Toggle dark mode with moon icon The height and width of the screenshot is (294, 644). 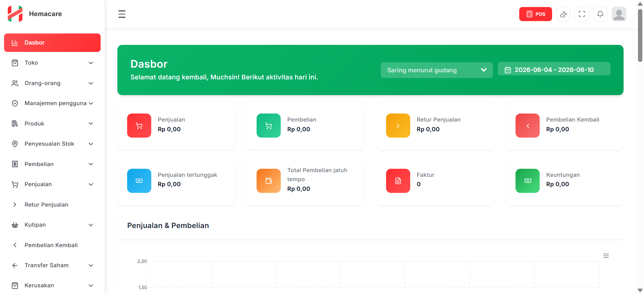pyautogui.click(x=563, y=14)
